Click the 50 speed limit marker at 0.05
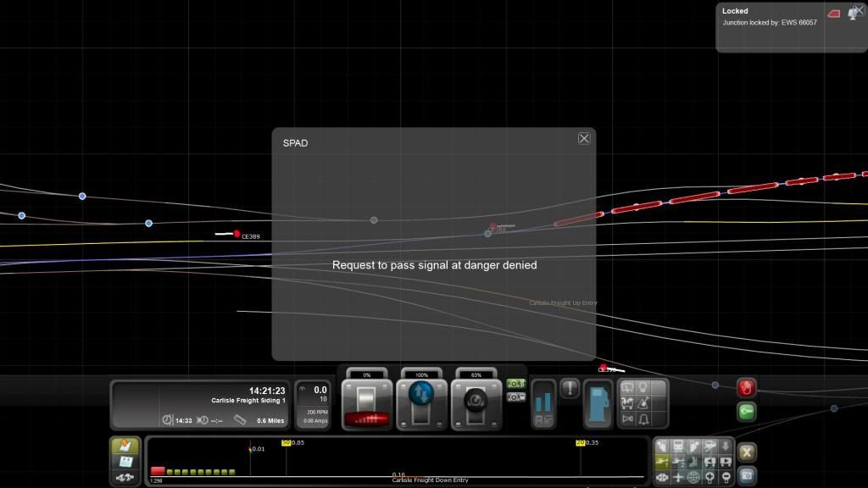Image resolution: width=868 pixels, height=488 pixels. tap(286, 442)
